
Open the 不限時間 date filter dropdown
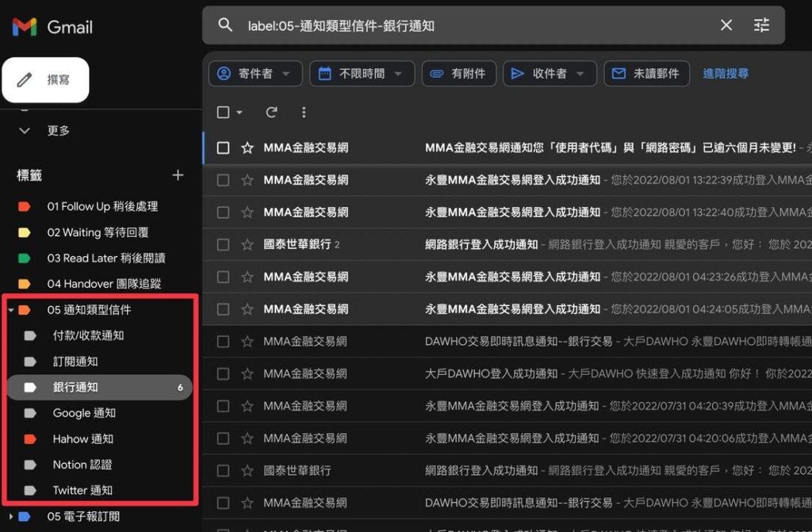362,74
